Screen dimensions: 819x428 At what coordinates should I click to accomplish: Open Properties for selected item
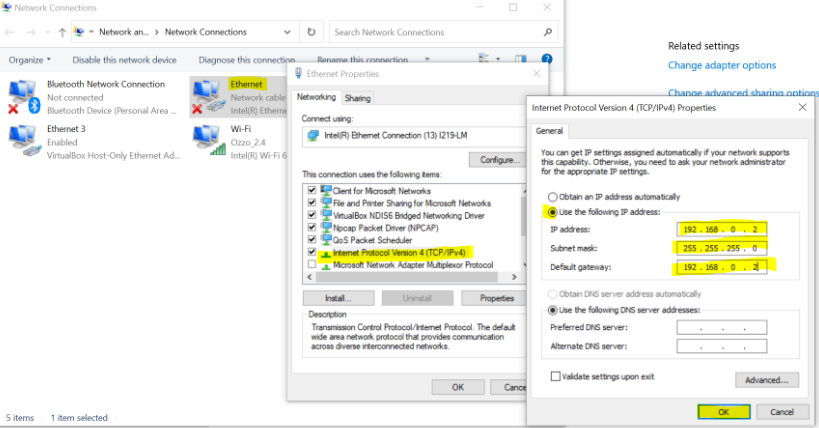tap(494, 298)
